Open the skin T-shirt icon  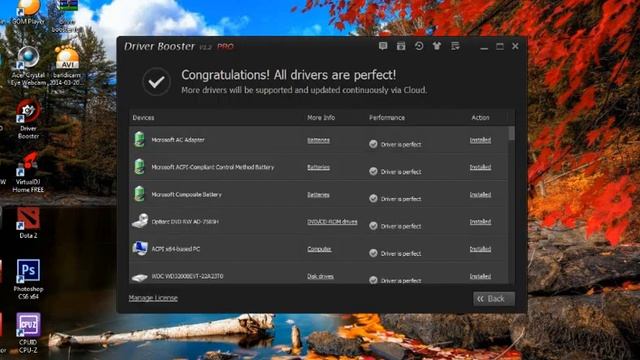(437, 46)
